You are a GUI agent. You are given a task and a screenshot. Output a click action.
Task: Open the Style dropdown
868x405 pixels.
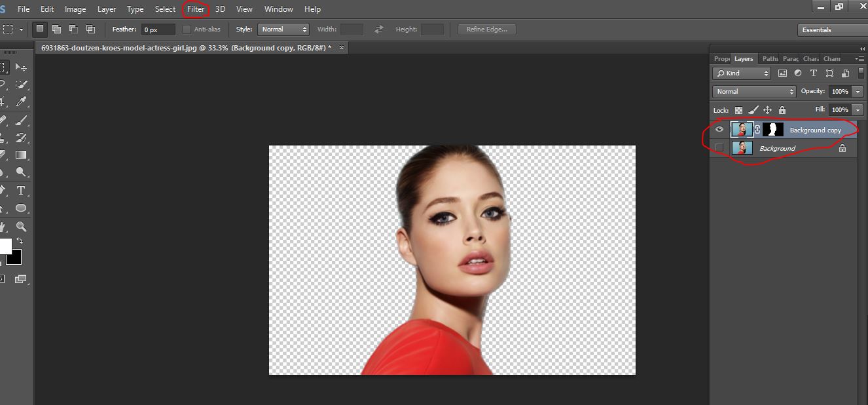(283, 29)
